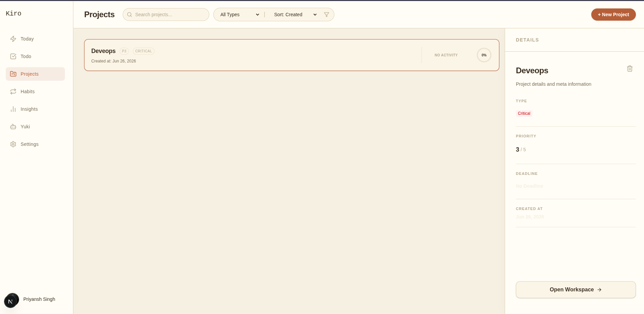Viewport: 644px width, 314px height.
Task: Click the Settings gear icon
Action: (13, 144)
